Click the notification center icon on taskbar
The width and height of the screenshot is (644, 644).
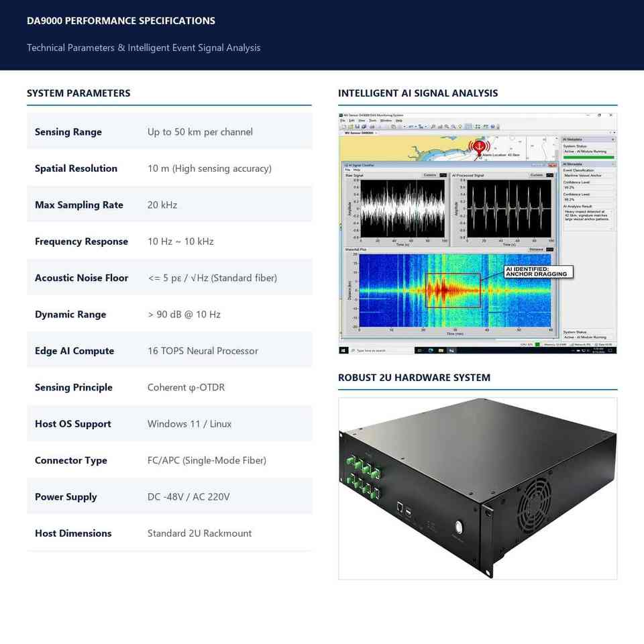tap(610, 350)
